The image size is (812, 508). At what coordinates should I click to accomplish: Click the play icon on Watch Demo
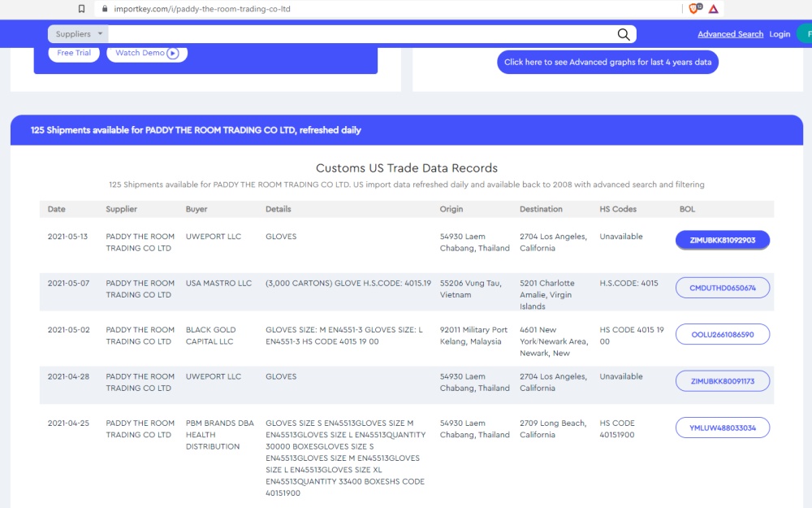173,53
